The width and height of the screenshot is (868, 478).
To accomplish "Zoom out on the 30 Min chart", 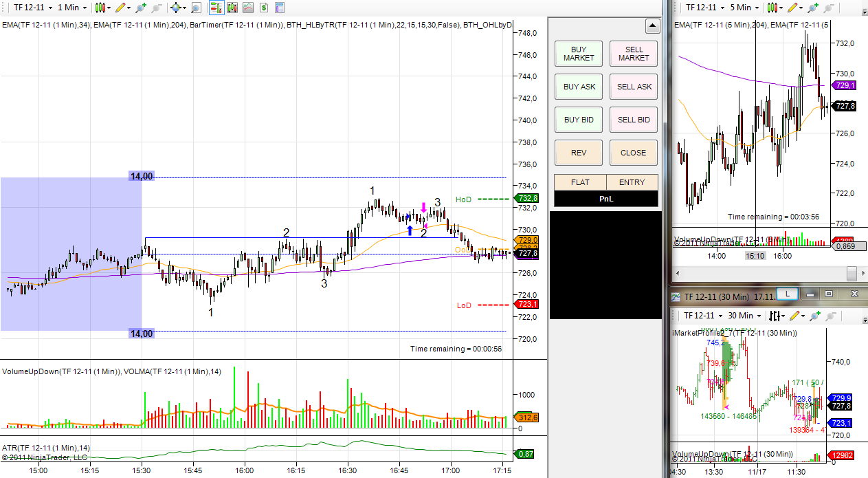I will [832, 316].
